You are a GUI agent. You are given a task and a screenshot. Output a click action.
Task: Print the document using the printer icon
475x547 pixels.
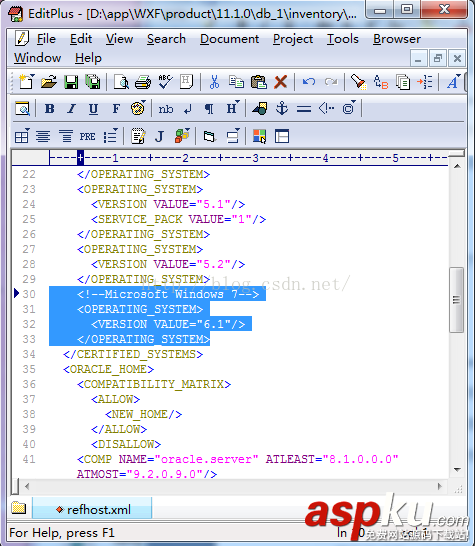coord(143,82)
